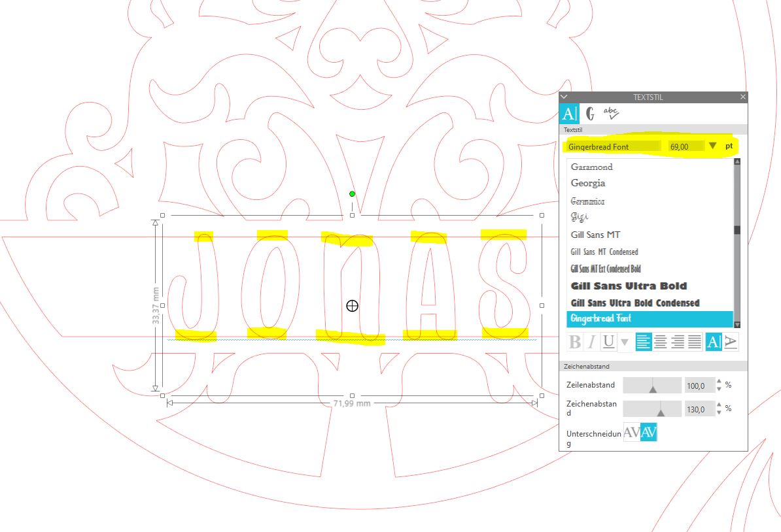
Task: Align text to the right
Action: click(678, 342)
